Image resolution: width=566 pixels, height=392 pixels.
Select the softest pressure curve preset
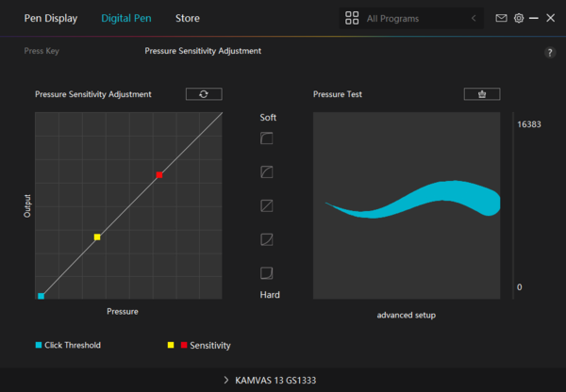tap(267, 139)
